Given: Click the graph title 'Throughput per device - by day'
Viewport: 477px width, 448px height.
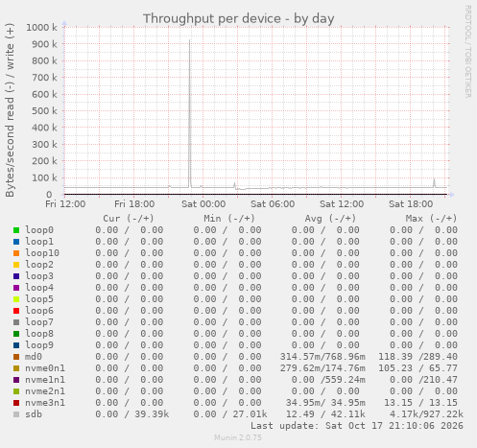Looking at the screenshot, I should [x=239, y=18].
